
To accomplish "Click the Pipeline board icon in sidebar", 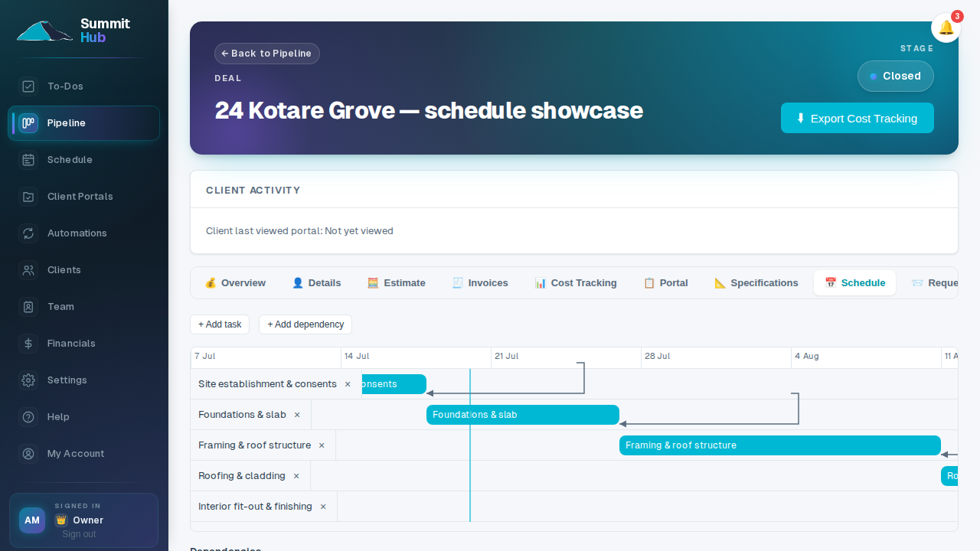I will pyautogui.click(x=28, y=123).
